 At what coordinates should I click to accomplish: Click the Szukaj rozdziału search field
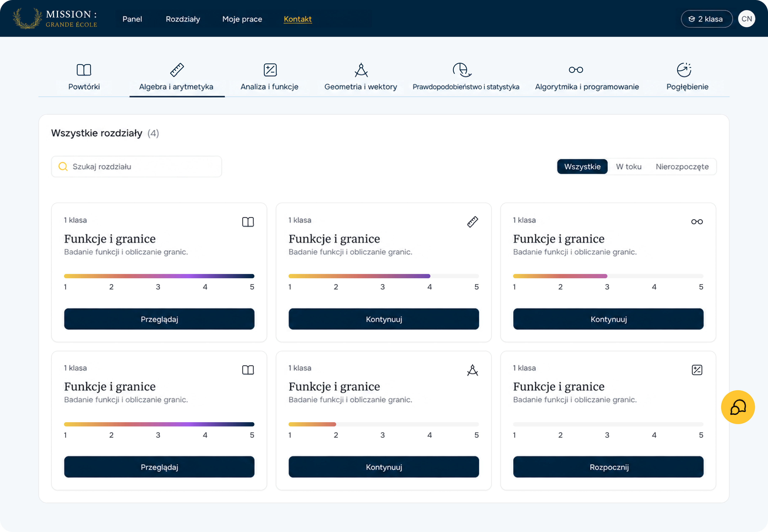[x=136, y=166]
